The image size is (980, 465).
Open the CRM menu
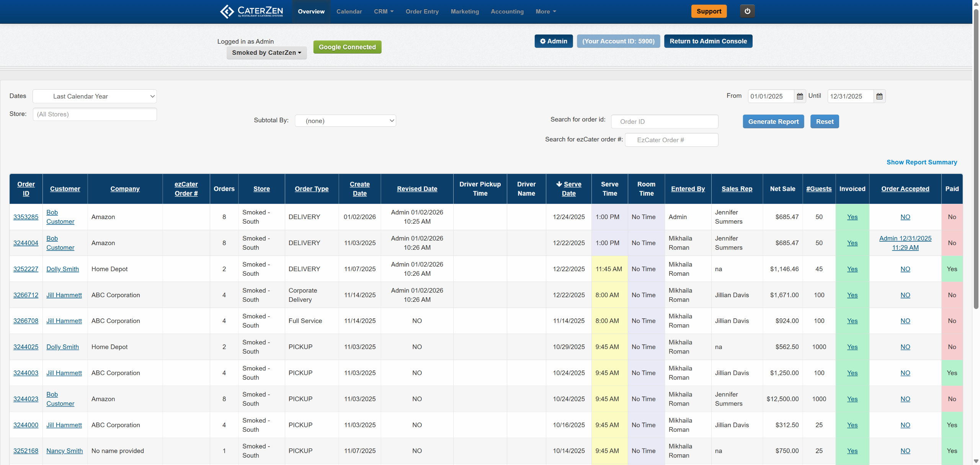click(383, 11)
